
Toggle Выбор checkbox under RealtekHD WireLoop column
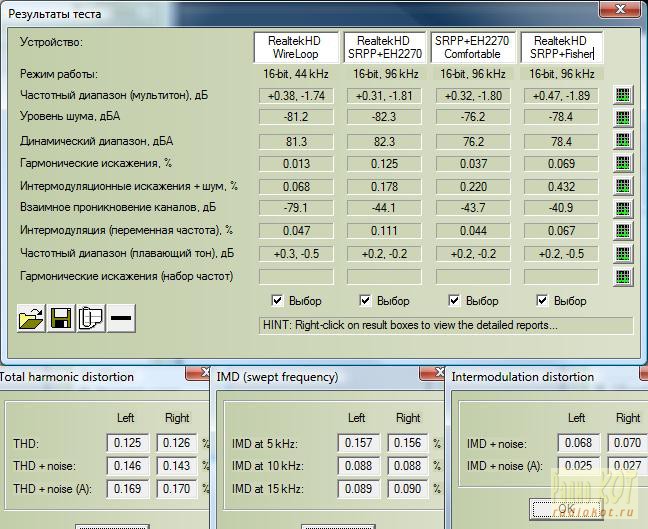pyautogui.click(x=277, y=300)
